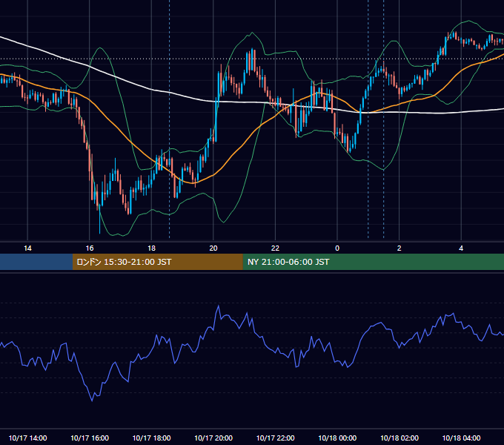The height and width of the screenshot is (445, 504).
Task: Click the 10/17 20:00 date label
Action: [x=213, y=438]
